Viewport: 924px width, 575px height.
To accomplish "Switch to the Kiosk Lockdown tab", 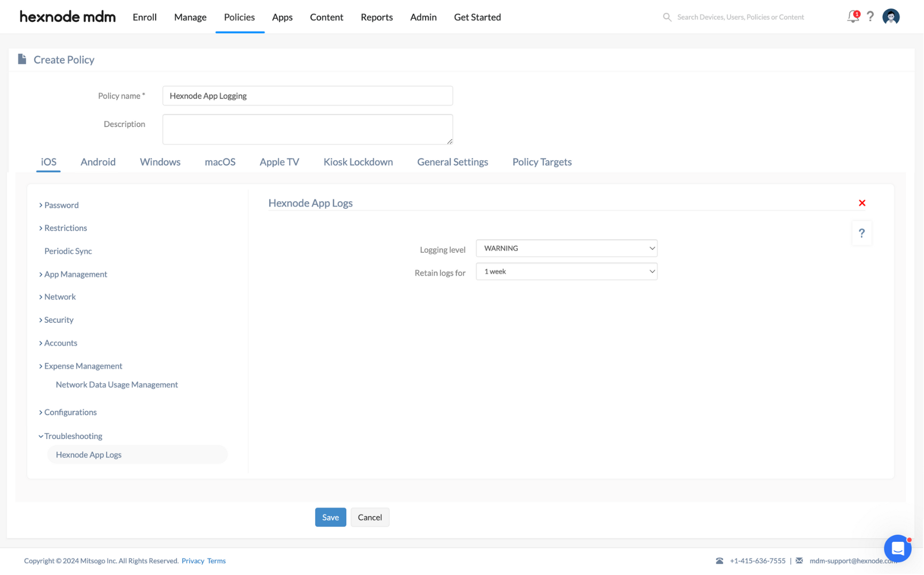I will point(358,162).
